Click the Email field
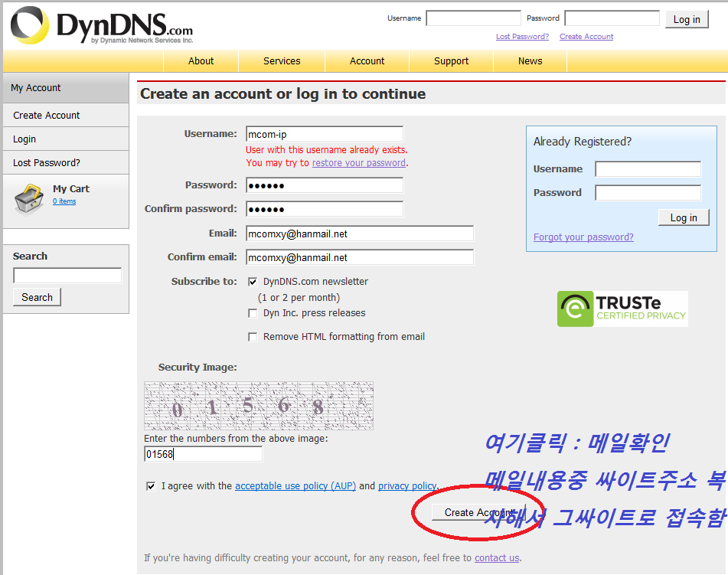This screenshot has height=575, width=728. tap(360, 234)
